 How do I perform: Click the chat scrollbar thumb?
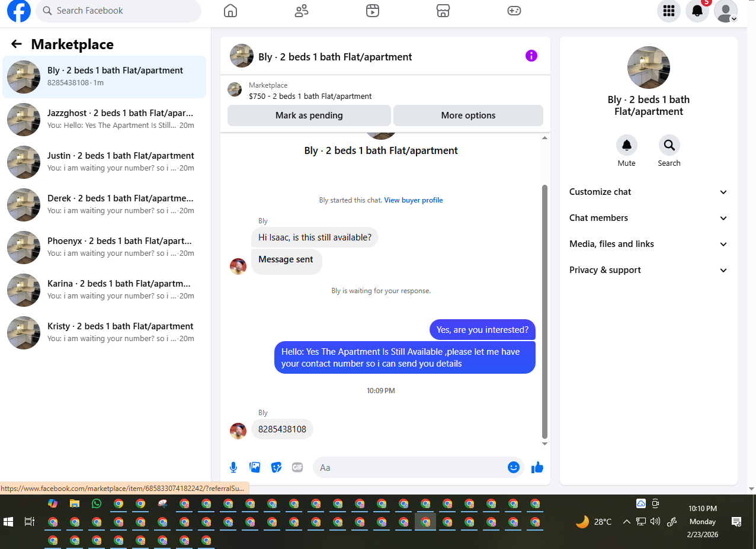544,312
